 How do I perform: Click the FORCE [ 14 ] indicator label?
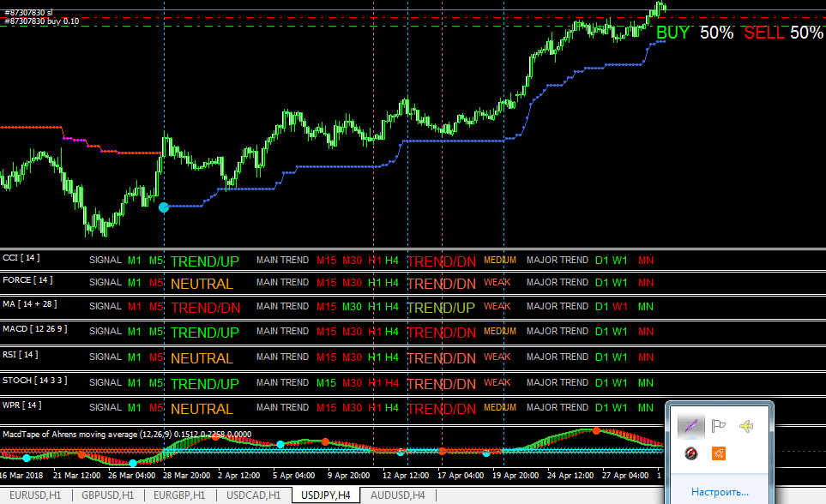tap(27, 280)
